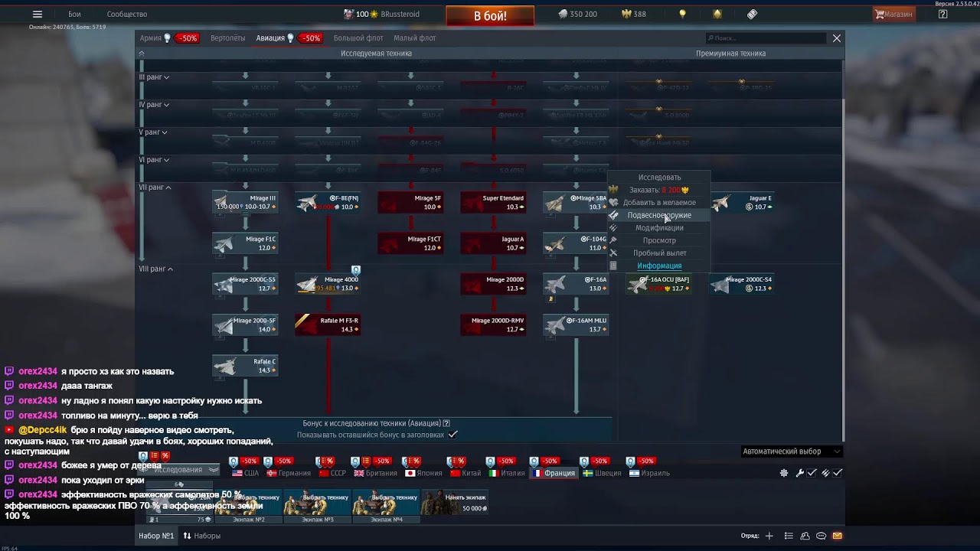Open the help question-mark icon
The height and width of the screenshot is (551, 980).
[942, 14]
